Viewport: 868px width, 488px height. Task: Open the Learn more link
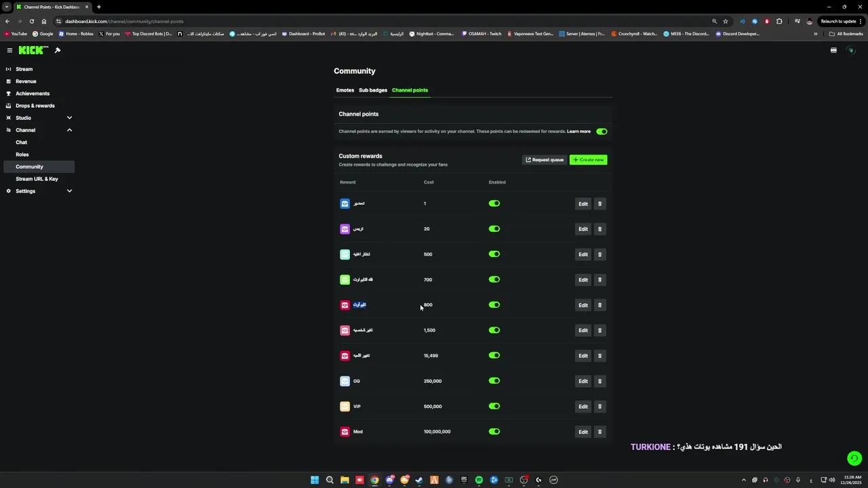pyautogui.click(x=578, y=131)
